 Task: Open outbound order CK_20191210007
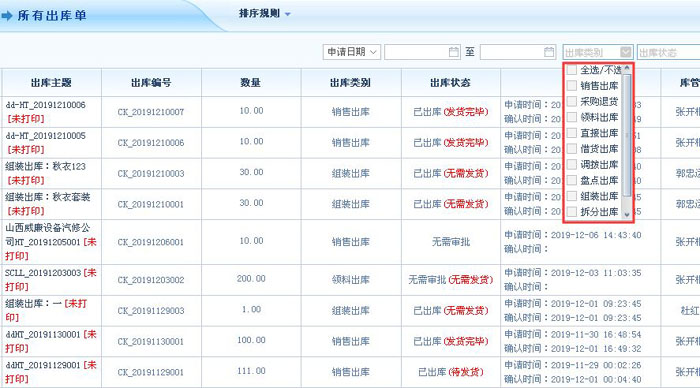(x=151, y=112)
